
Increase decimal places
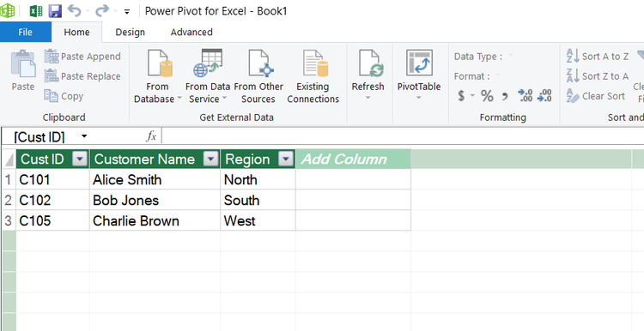[526, 96]
